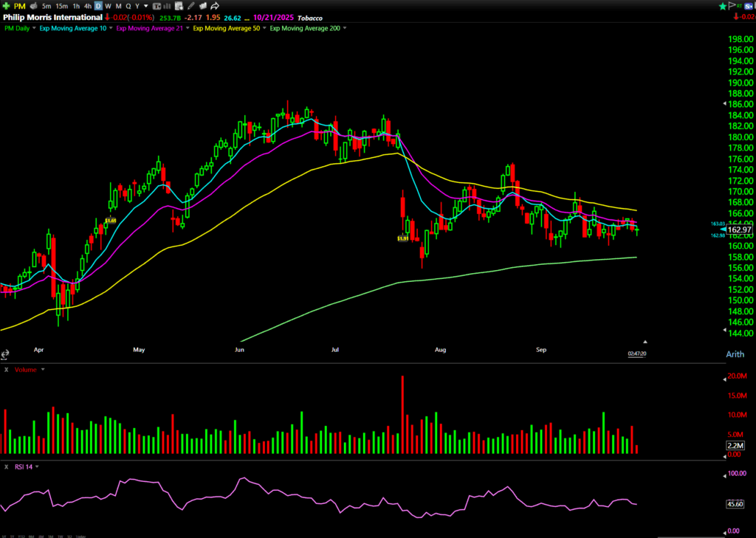Viewport: 756px width, 538px height.
Task: Open the PM Daily plot menu
Action: click(34, 28)
